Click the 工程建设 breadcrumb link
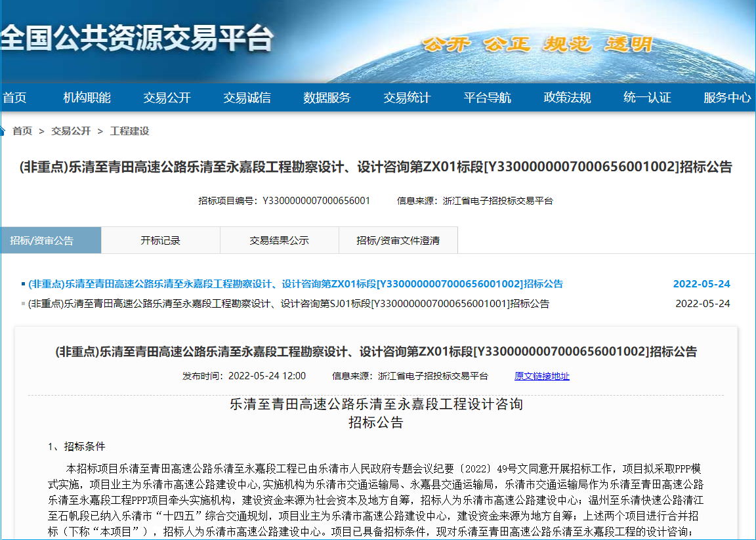Image resolution: width=756 pixels, height=540 pixels. pyautogui.click(x=130, y=131)
